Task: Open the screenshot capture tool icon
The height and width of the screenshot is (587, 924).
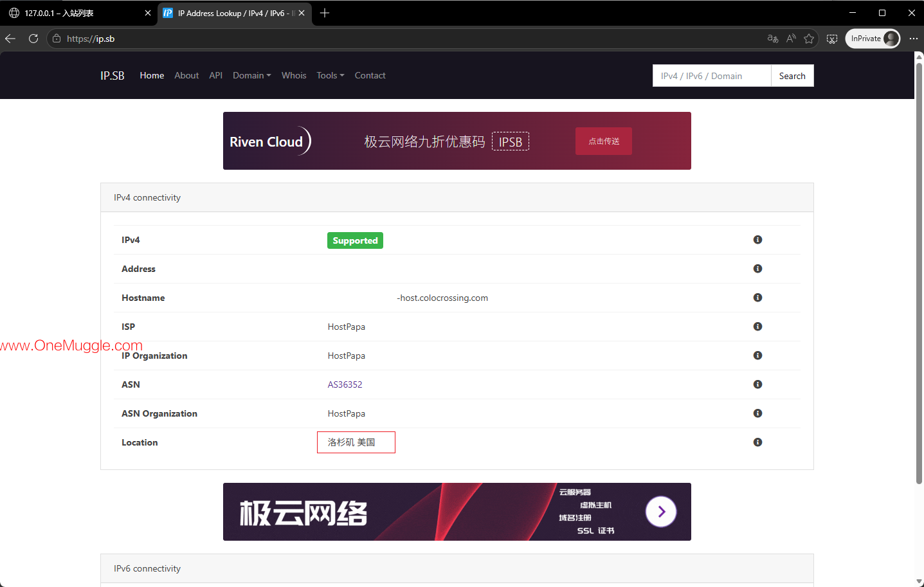Action: (x=832, y=39)
